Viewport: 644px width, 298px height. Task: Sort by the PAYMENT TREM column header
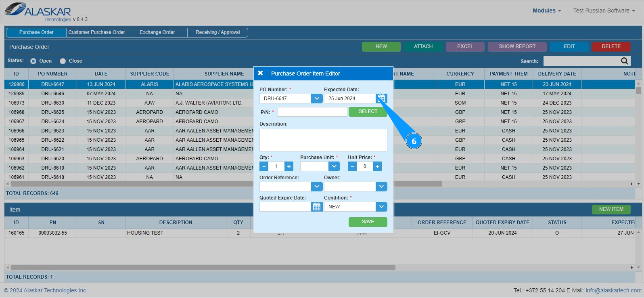tap(508, 74)
